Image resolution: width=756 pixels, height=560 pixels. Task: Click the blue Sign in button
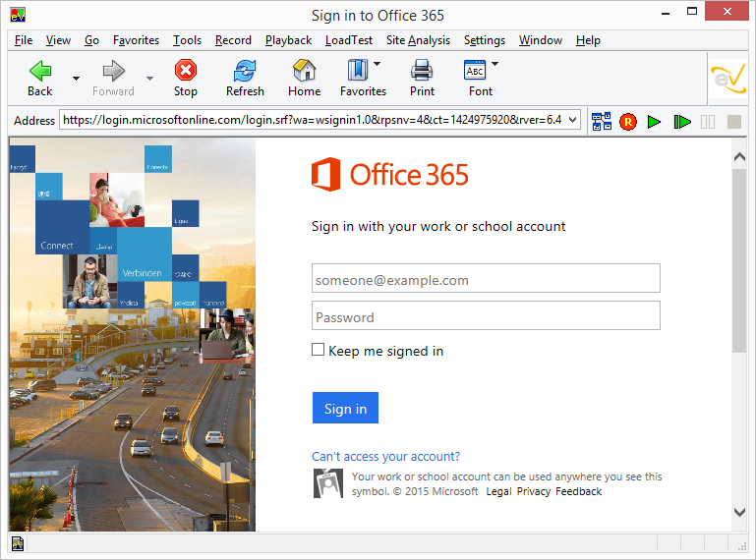pos(345,408)
